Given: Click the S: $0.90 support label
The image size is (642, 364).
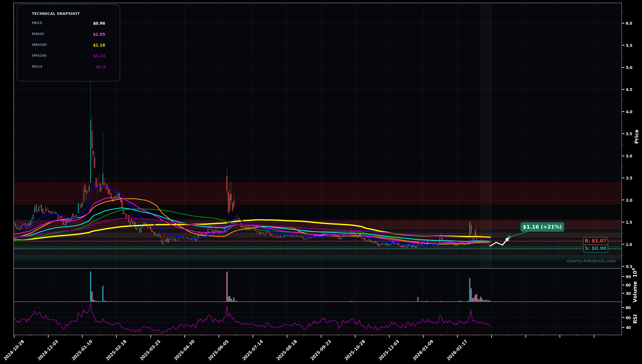Looking at the screenshot, I should click(595, 249).
